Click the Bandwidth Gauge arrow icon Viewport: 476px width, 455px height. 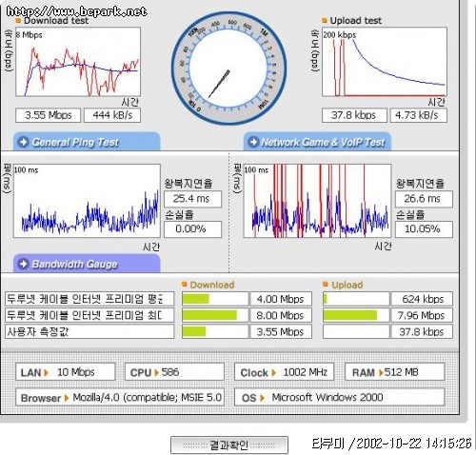tap(23, 264)
